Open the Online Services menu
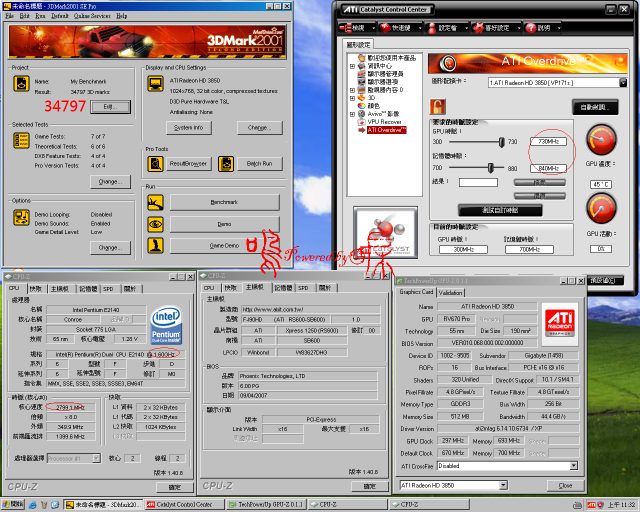The width and height of the screenshot is (640, 512). (92, 16)
